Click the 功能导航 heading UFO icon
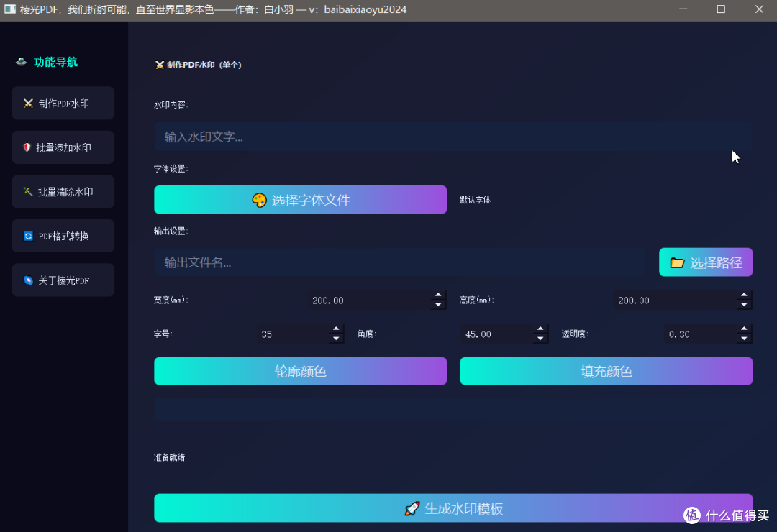The image size is (777, 532). coord(21,62)
